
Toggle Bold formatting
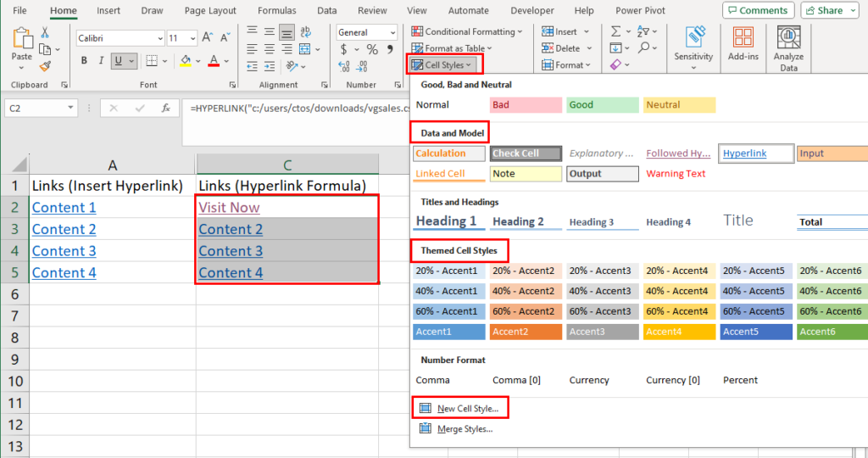click(84, 60)
